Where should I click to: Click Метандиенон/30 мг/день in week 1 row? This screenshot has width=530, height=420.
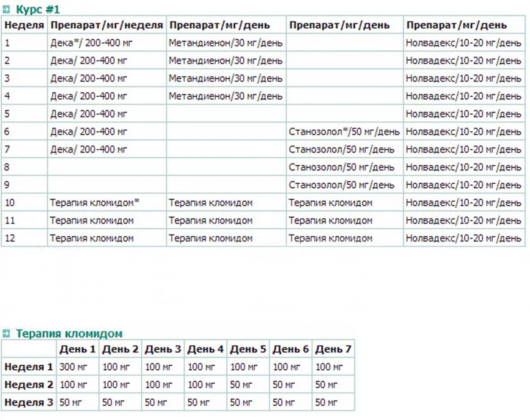click(225, 43)
